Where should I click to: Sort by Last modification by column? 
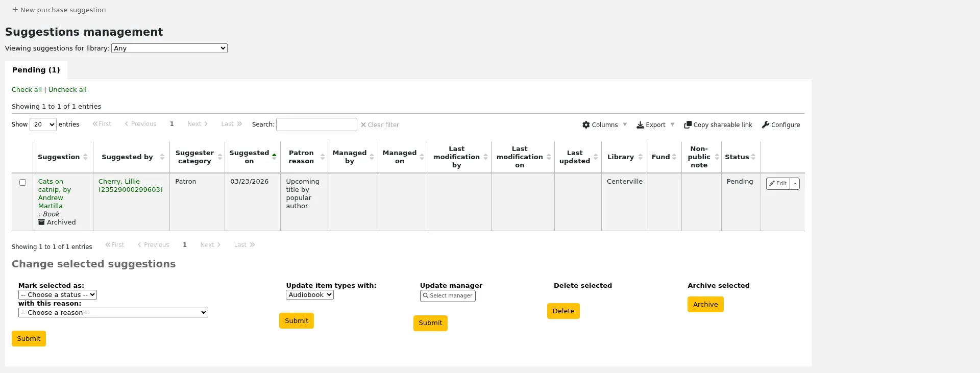[x=459, y=157]
